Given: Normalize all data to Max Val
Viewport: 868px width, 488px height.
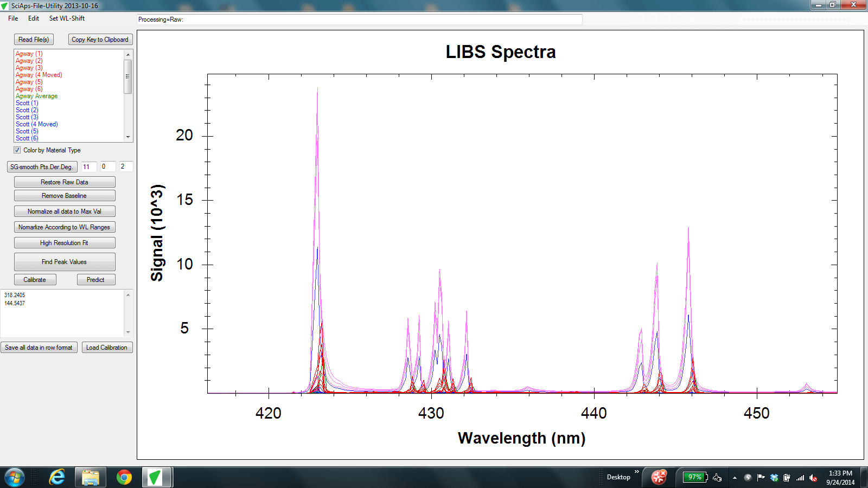Looking at the screenshot, I should click(65, 211).
